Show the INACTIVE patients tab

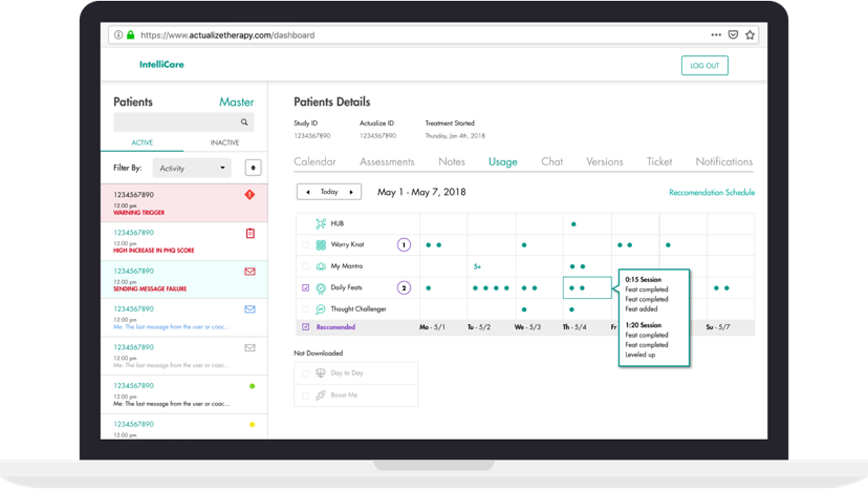[225, 143]
